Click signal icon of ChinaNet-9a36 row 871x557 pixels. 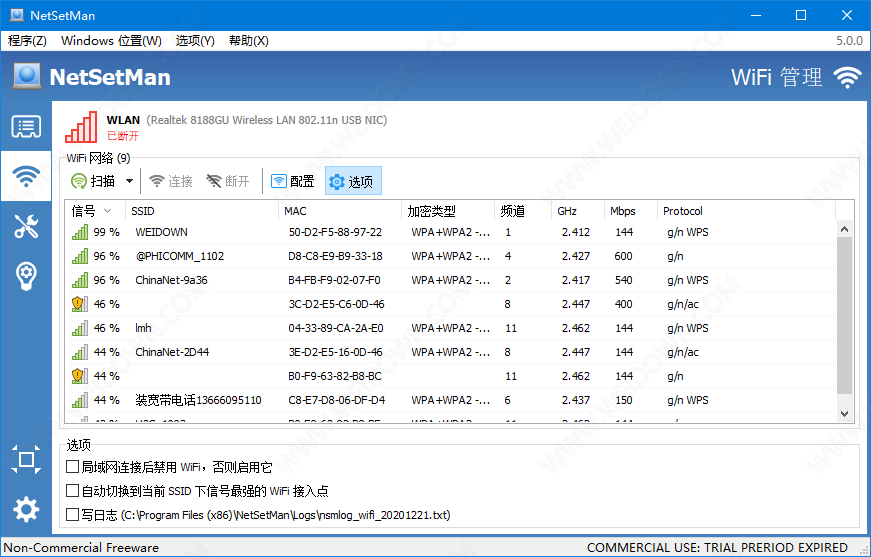tap(80, 280)
